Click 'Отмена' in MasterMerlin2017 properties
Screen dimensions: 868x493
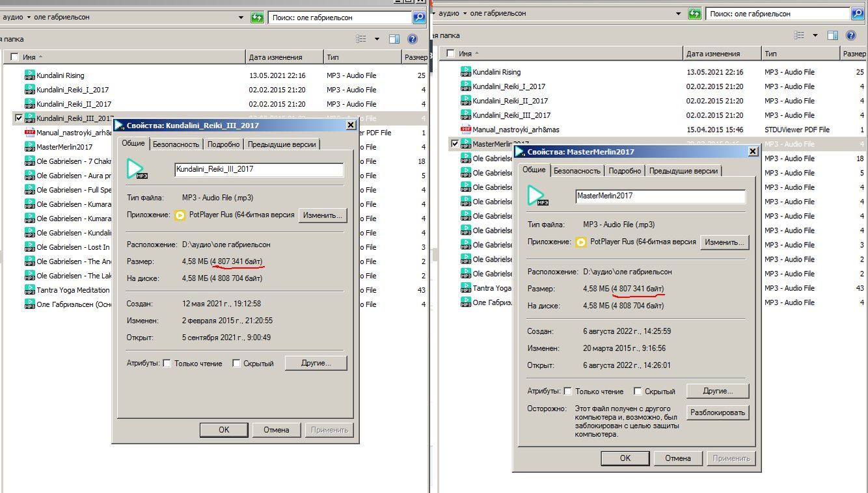[678, 458]
